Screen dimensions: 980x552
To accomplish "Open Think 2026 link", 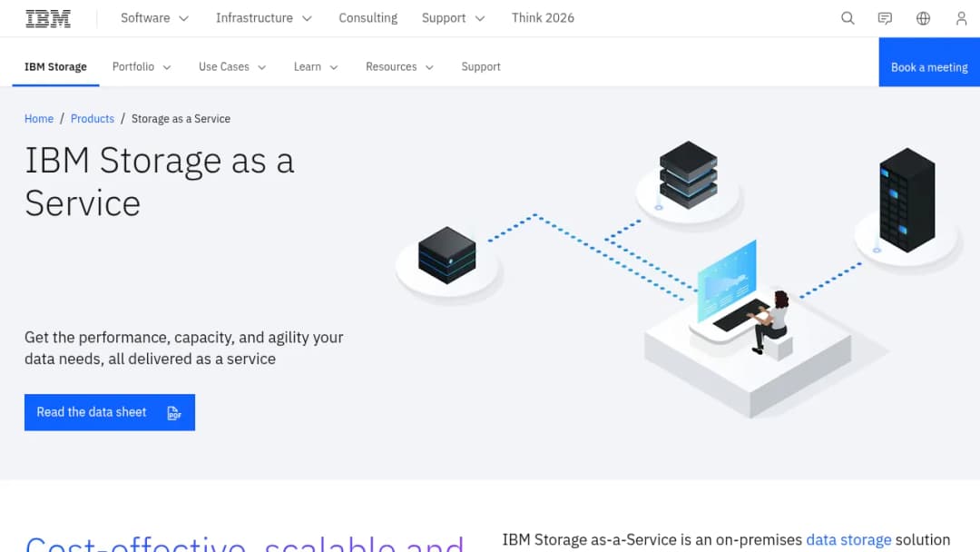I will pyautogui.click(x=543, y=18).
